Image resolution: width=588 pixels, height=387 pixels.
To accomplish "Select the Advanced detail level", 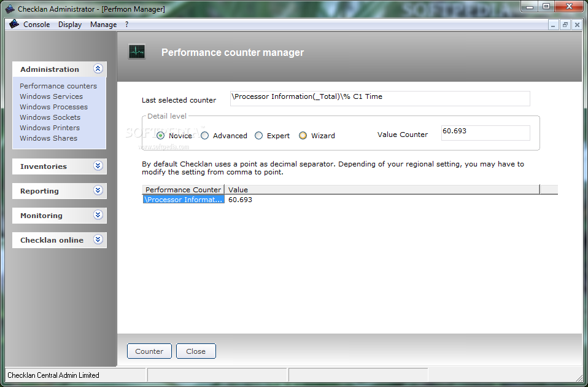I will click(205, 136).
